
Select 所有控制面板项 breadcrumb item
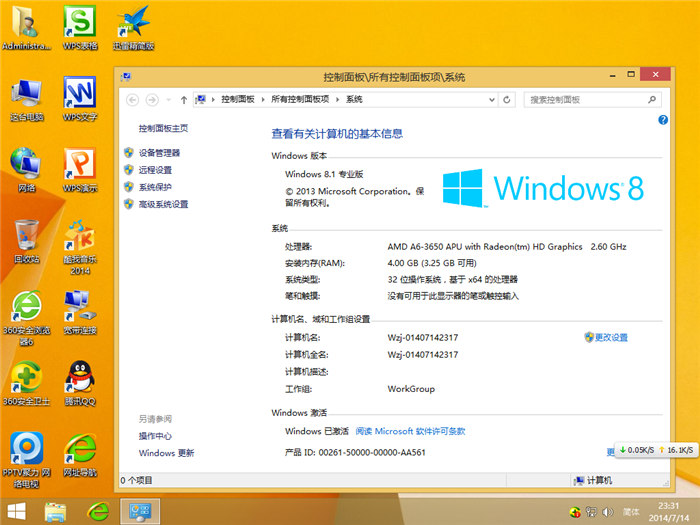tap(300, 100)
